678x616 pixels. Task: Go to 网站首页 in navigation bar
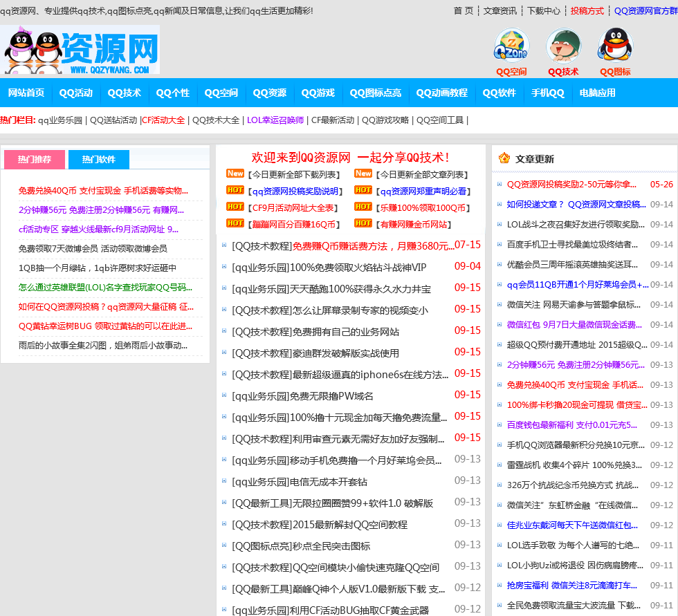(x=26, y=93)
